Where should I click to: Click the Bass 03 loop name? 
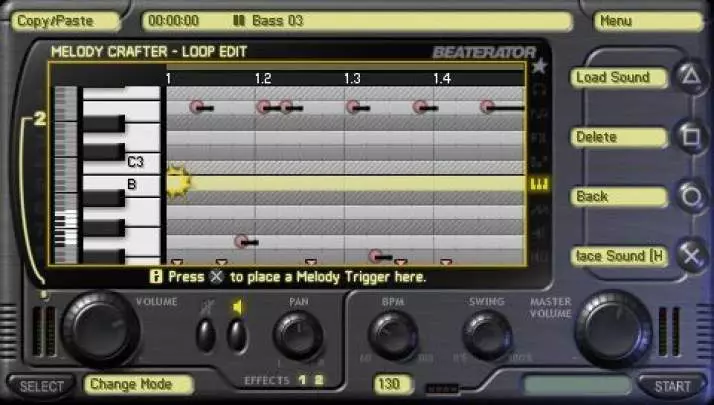click(x=277, y=21)
